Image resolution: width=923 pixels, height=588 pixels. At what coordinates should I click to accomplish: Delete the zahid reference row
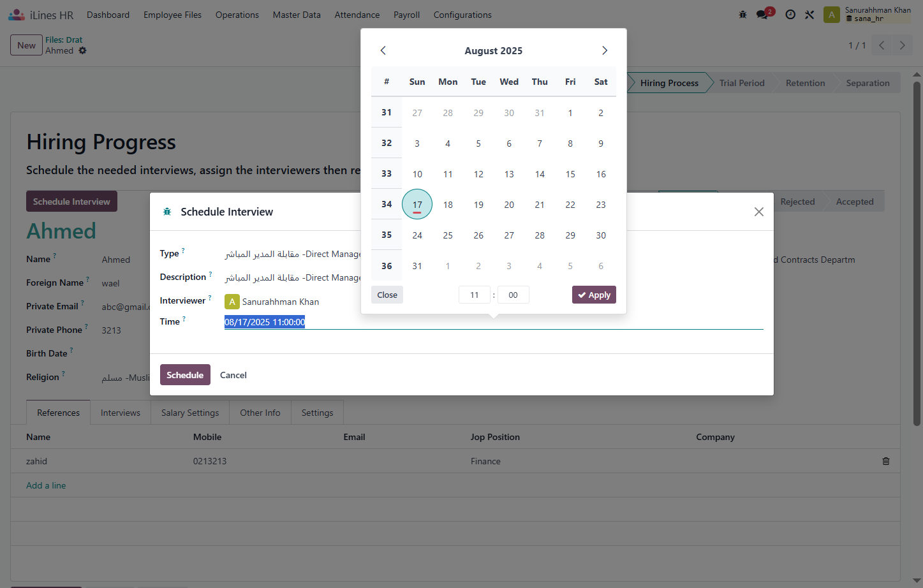[886, 461]
